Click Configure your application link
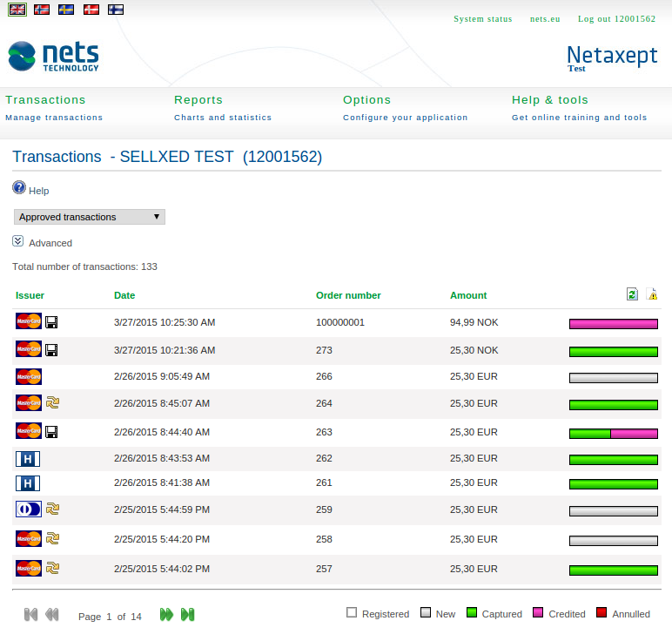672x641 pixels. click(405, 118)
